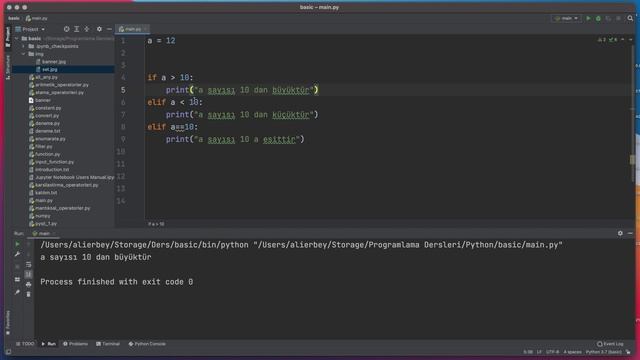Select opened file in Project panel icon

coord(66,29)
